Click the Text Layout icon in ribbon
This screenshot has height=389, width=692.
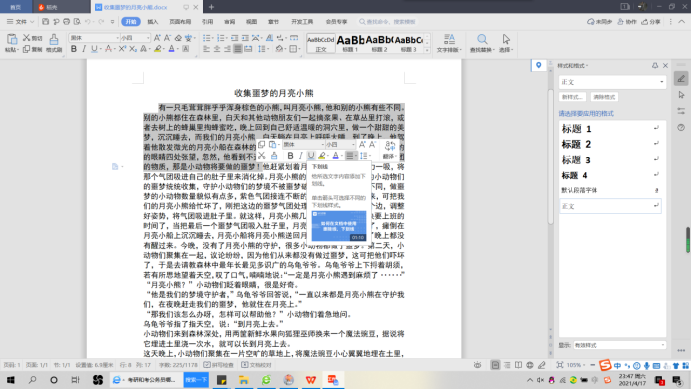(x=449, y=39)
